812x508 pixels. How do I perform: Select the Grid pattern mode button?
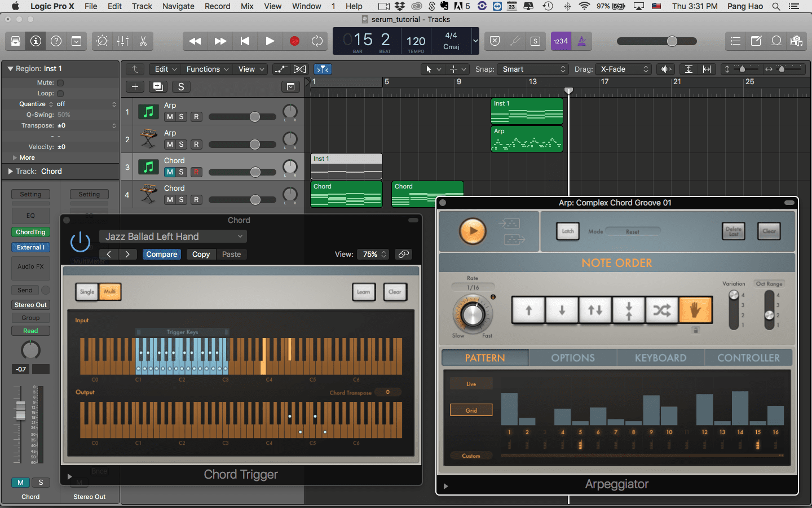pos(471,410)
